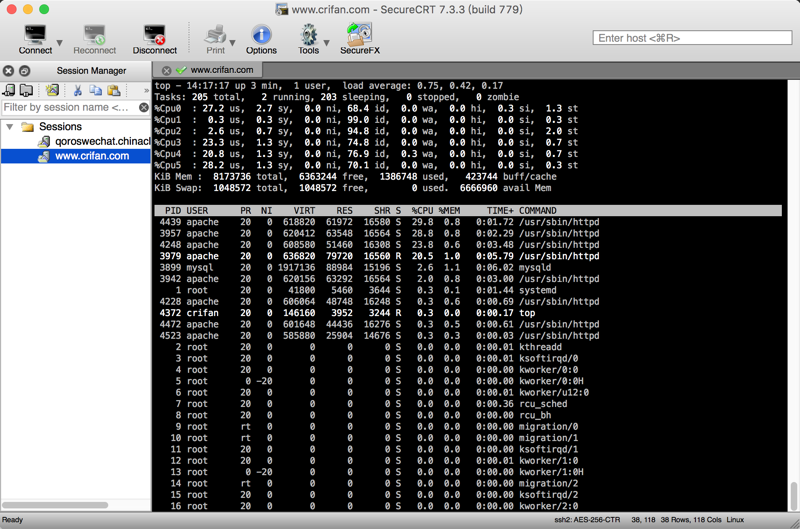The image size is (800, 529).
Task: Click the connected checkmark icon on tab
Action: 181,70
